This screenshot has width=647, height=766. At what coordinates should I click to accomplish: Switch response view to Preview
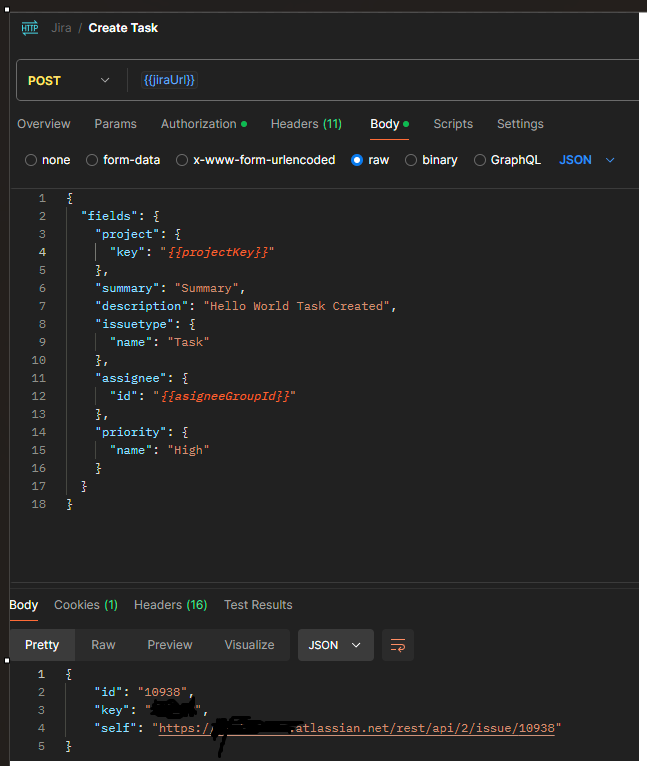coord(170,645)
